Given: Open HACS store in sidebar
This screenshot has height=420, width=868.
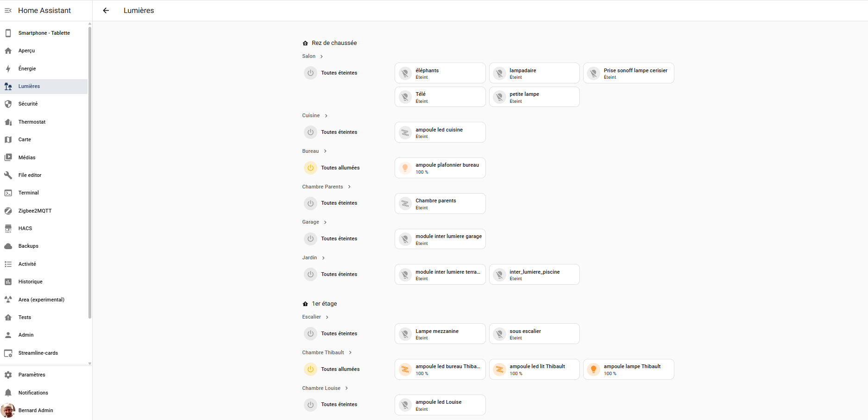Looking at the screenshot, I should point(25,228).
